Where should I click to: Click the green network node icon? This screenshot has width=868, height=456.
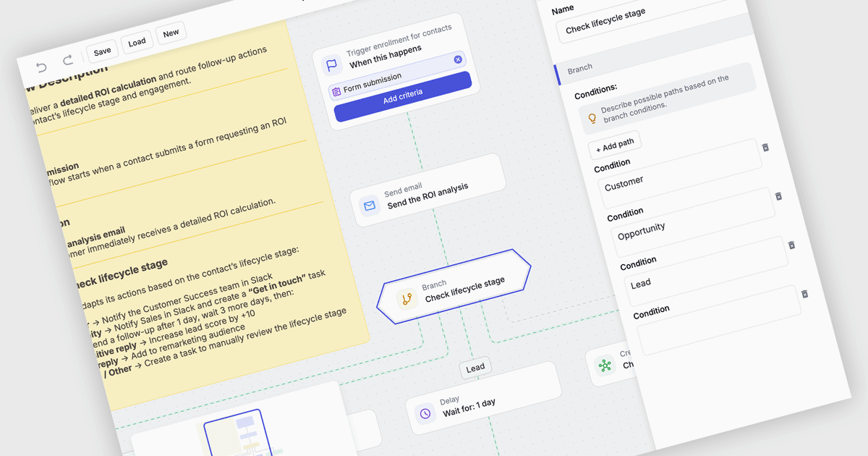click(x=605, y=365)
